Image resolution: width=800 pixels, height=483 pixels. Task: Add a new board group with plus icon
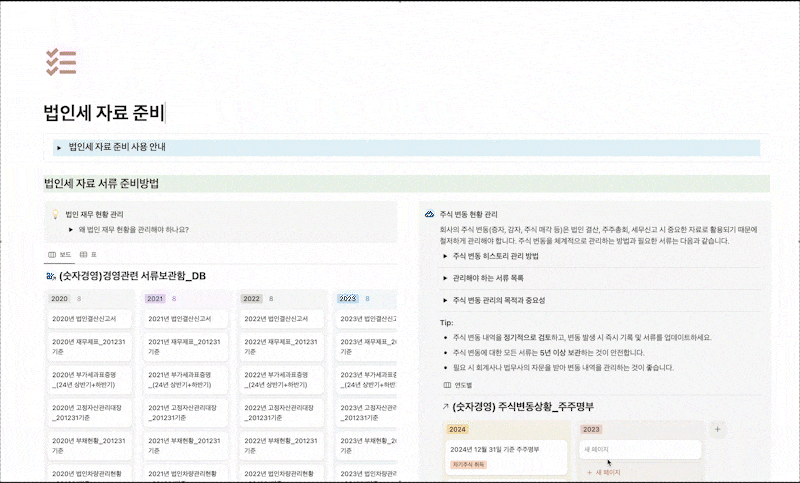[x=717, y=429]
